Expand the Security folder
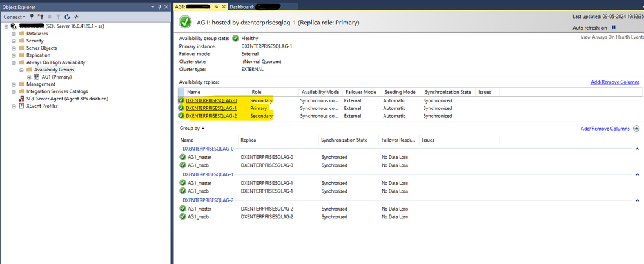 tap(14, 41)
